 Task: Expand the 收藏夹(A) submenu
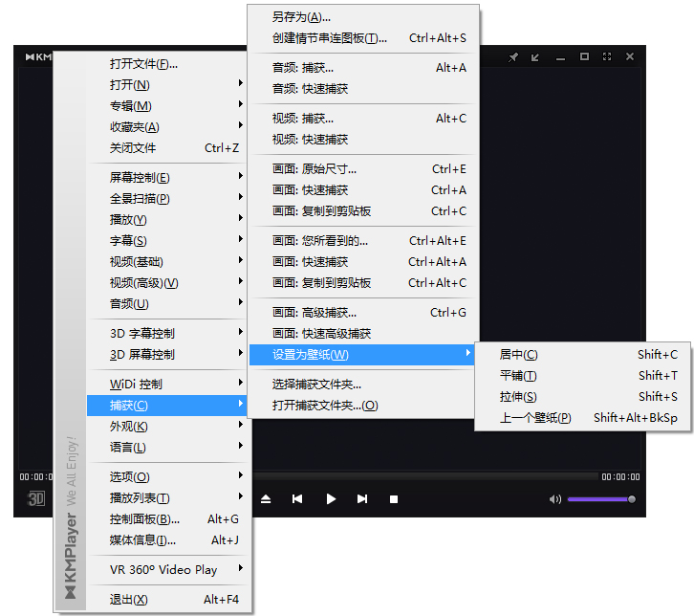(166, 127)
